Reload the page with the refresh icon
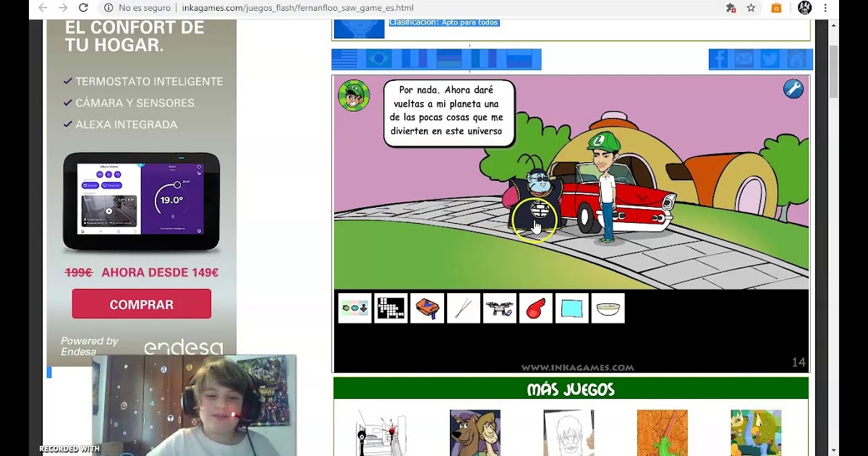The height and width of the screenshot is (456, 868). pos(83,8)
